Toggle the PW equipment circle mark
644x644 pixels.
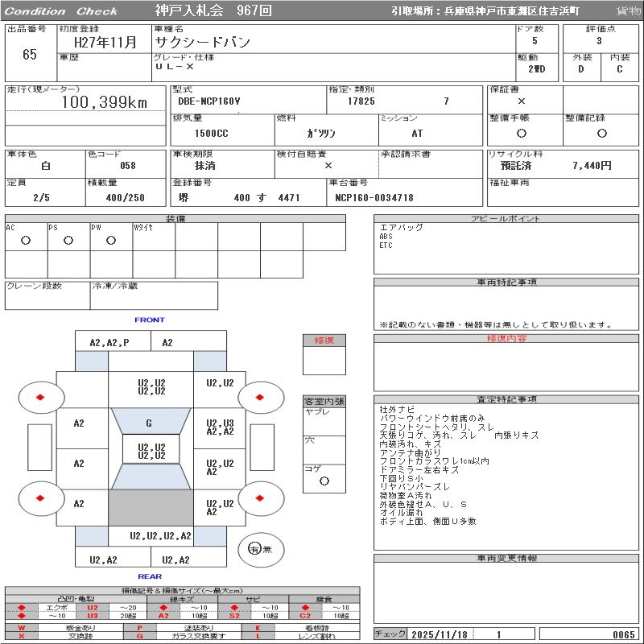coord(111,241)
